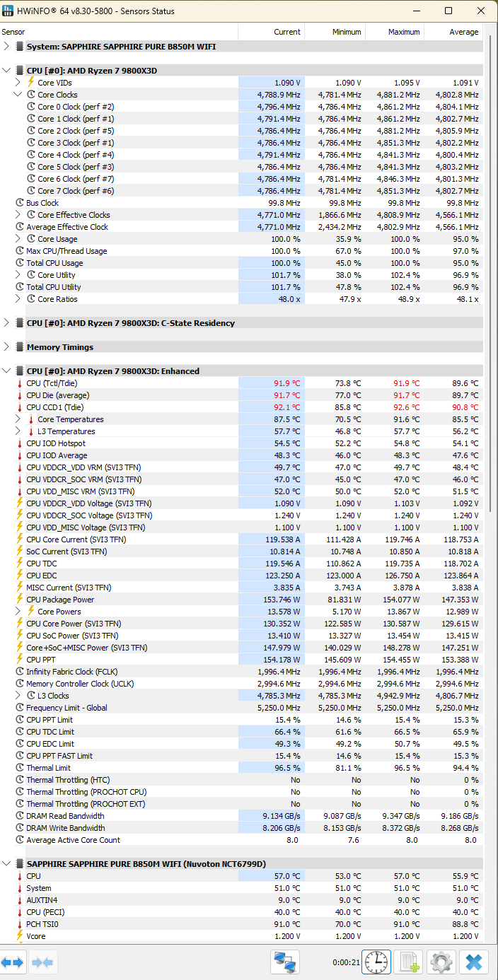Image resolution: width=498 pixels, height=980 pixels.
Task: Click chip icon of Memory Timings group
Action: (20, 347)
